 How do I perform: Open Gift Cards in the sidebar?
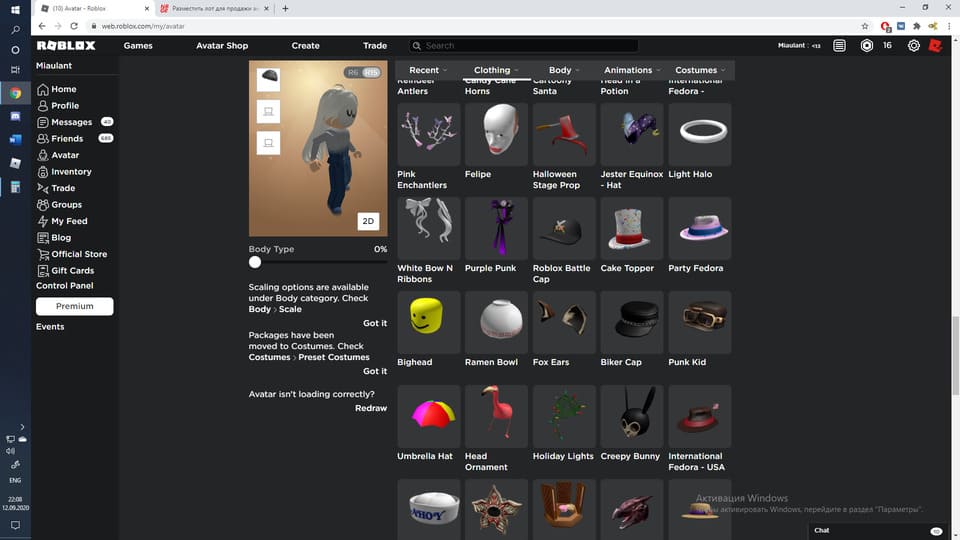pyautogui.click(x=72, y=271)
